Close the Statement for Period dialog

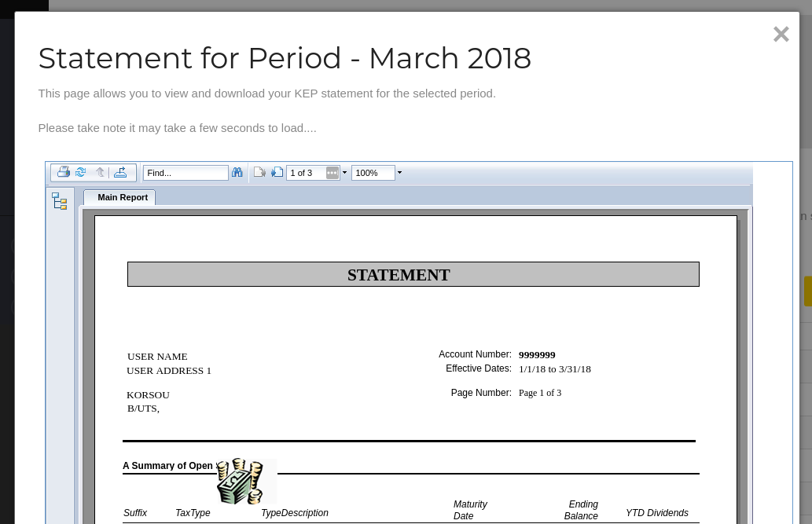[781, 34]
